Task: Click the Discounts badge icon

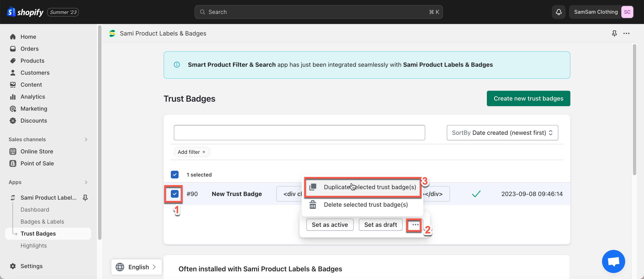Action: click(x=13, y=121)
